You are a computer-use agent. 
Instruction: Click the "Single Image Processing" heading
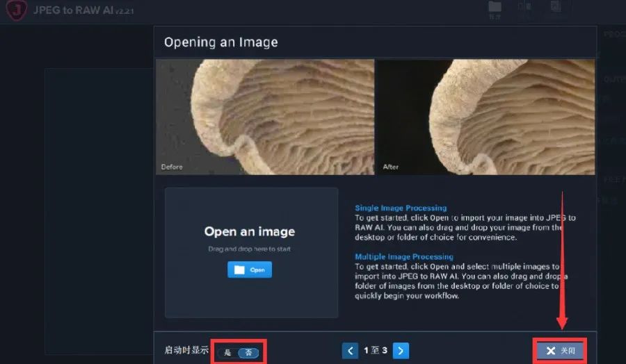401,208
